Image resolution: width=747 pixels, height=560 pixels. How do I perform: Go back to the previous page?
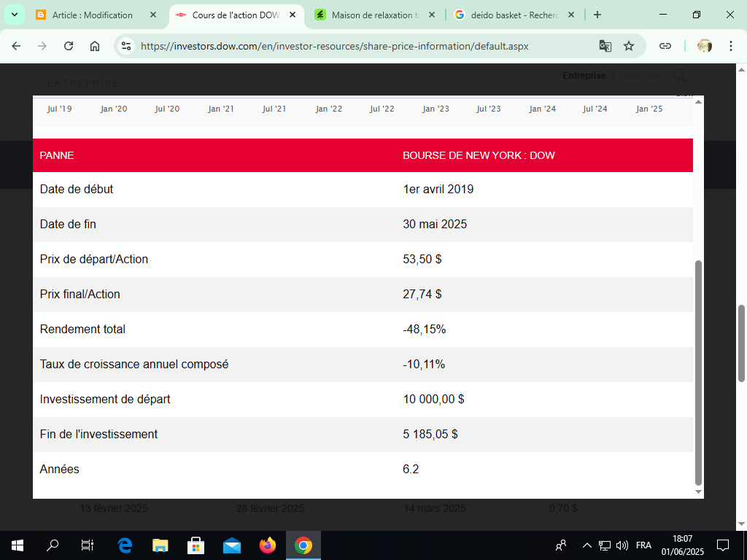[16, 46]
